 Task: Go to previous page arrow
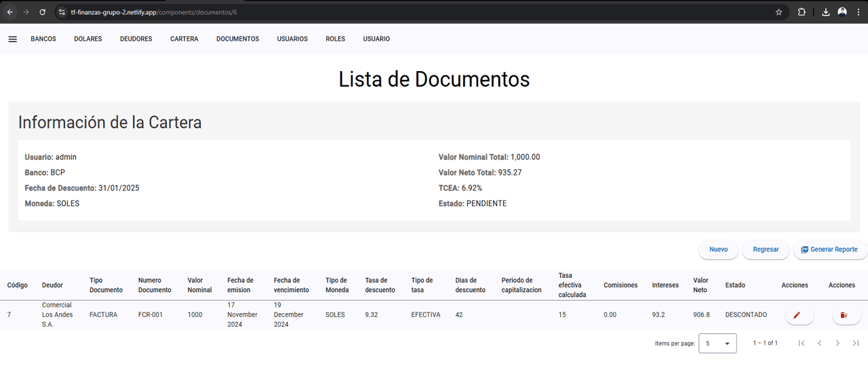(819, 344)
